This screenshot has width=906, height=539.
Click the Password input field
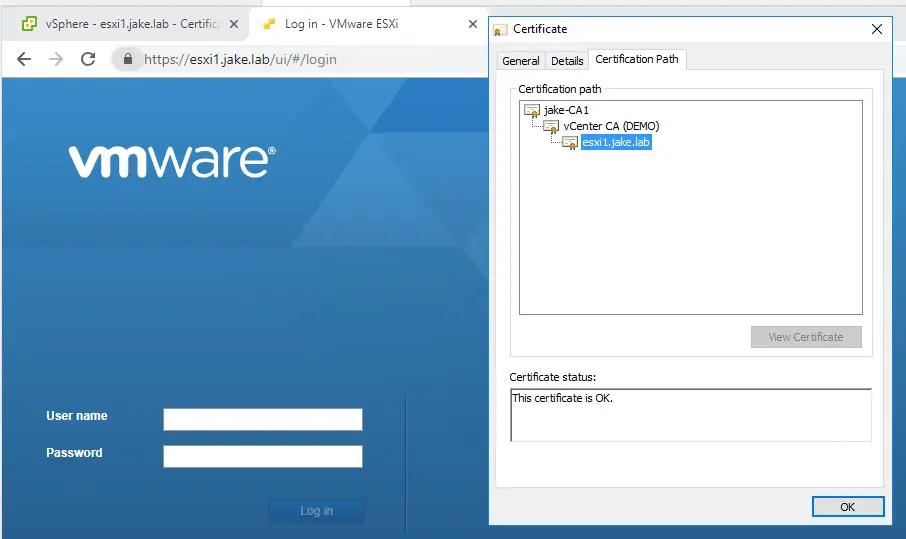(263, 456)
